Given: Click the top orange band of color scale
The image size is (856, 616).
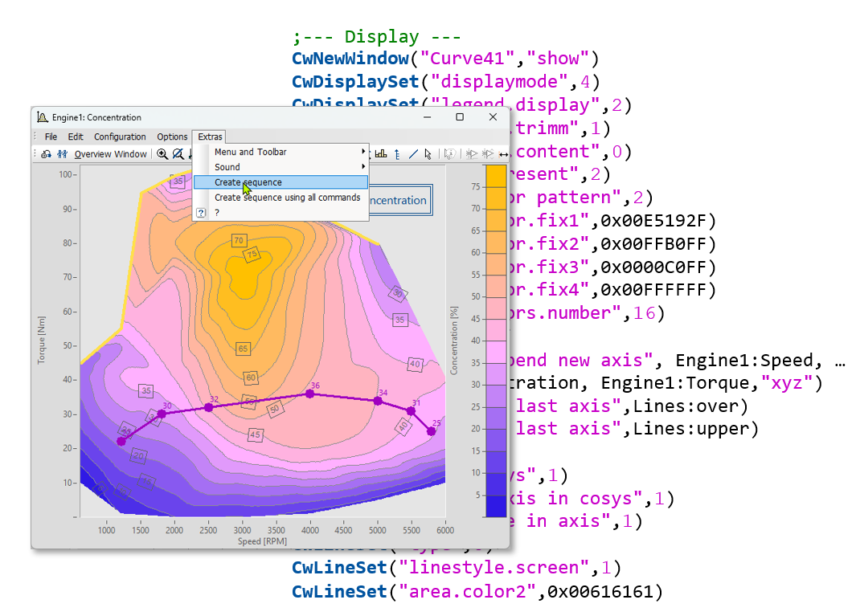Looking at the screenshot, I should [x=496, y=176].
